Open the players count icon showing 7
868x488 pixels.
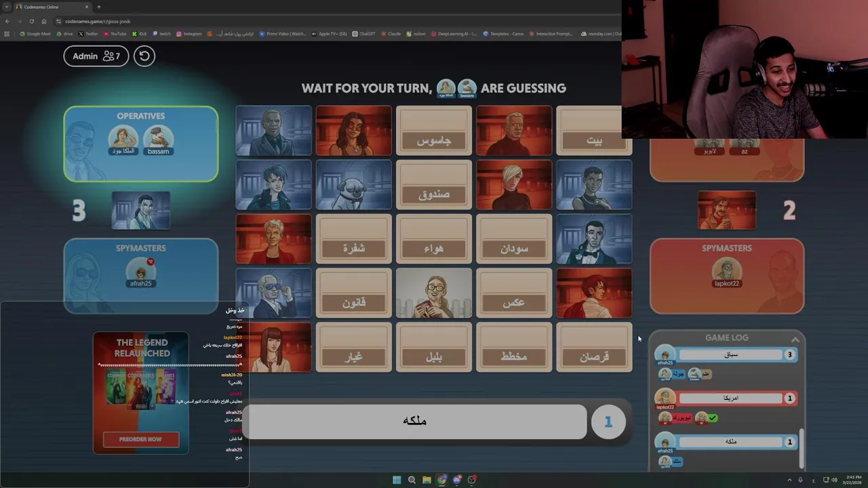[x=111, y=56]
